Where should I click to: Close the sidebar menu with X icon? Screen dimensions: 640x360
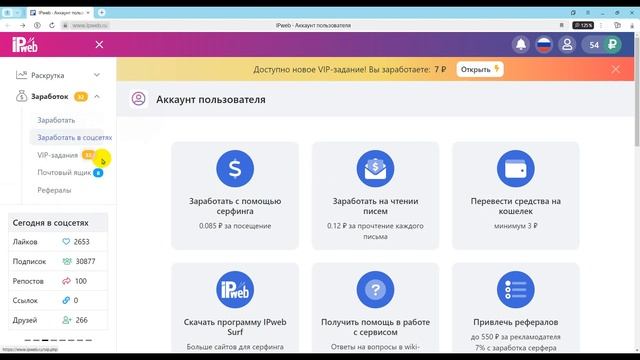[99, 44]
